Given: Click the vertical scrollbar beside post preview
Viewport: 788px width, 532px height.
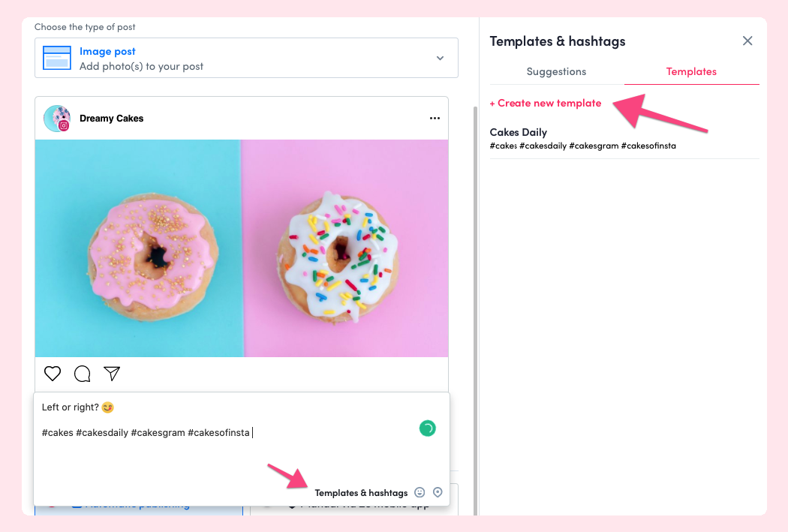Looking at the screenshot, I should point(475,311).
